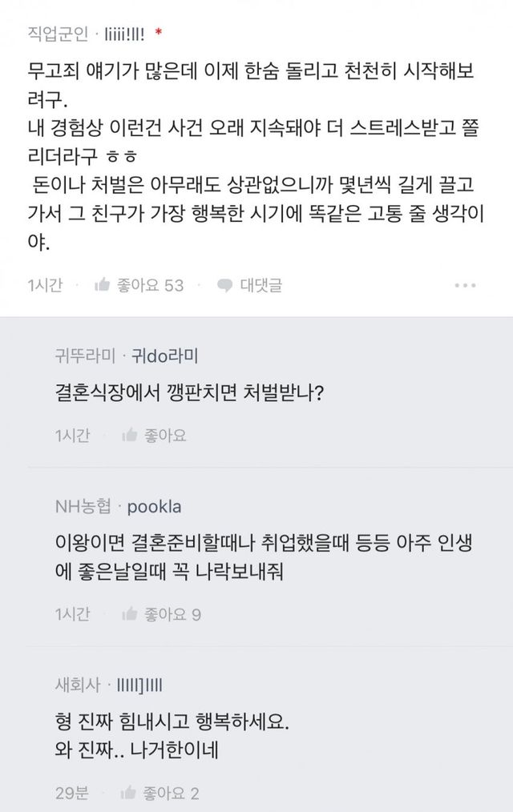Tap the 좋아요 9 like count
Viewport: 513px width, 812px height.
click(x=172, y=614)
